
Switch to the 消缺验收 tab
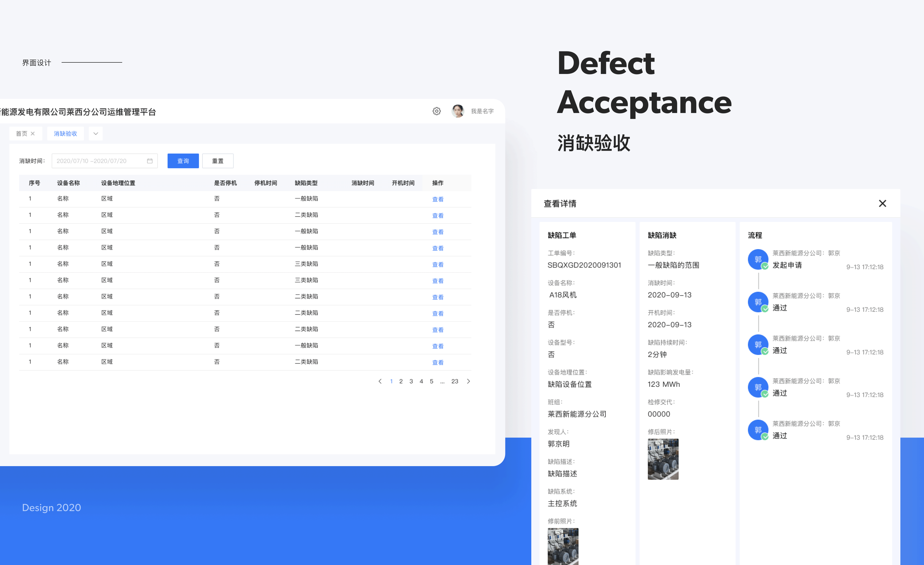click(x=65, y=134)
